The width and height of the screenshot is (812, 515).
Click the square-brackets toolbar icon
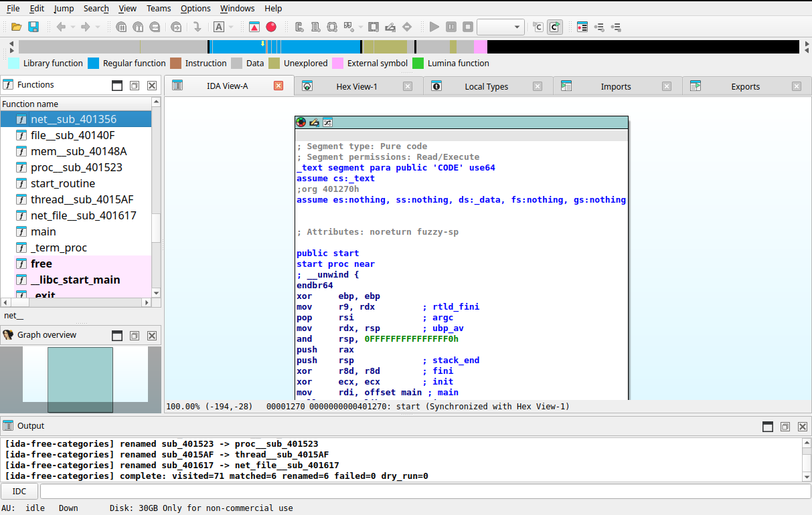(333, 27)
